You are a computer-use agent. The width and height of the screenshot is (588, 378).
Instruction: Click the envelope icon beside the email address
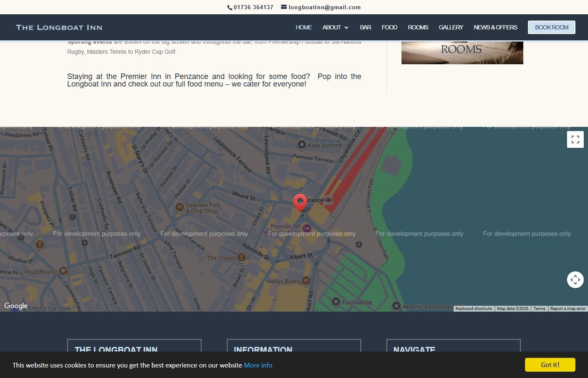point(284,7)
